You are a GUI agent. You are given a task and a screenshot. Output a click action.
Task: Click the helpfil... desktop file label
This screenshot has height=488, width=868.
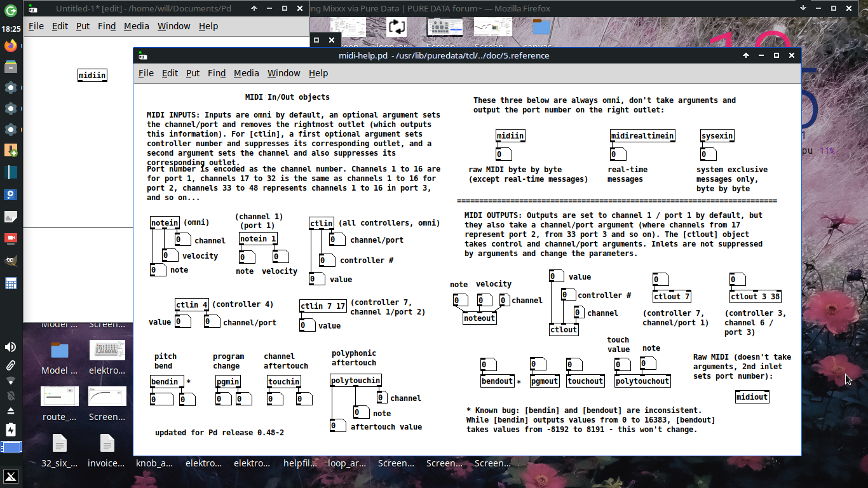(300, 463)
